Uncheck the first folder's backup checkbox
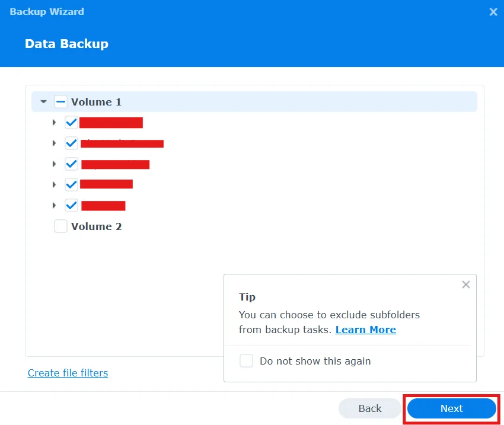504x425 pixels. [x=71, y=122]
